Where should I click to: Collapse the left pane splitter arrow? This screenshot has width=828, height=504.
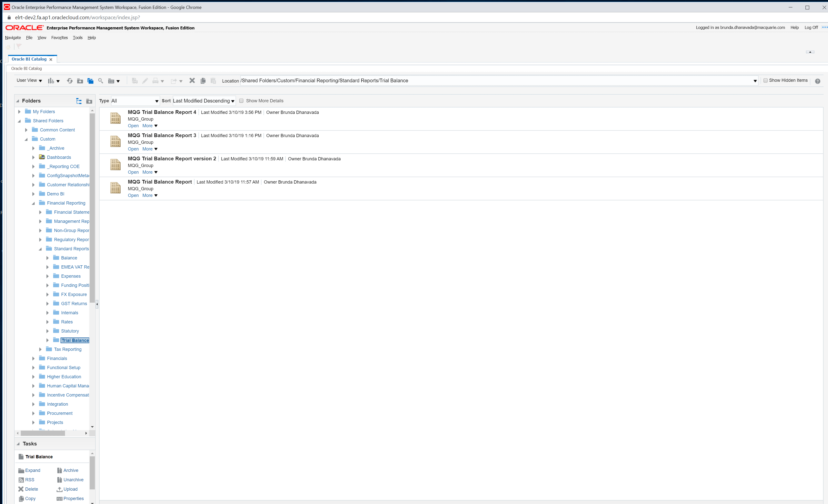[97, 304]
